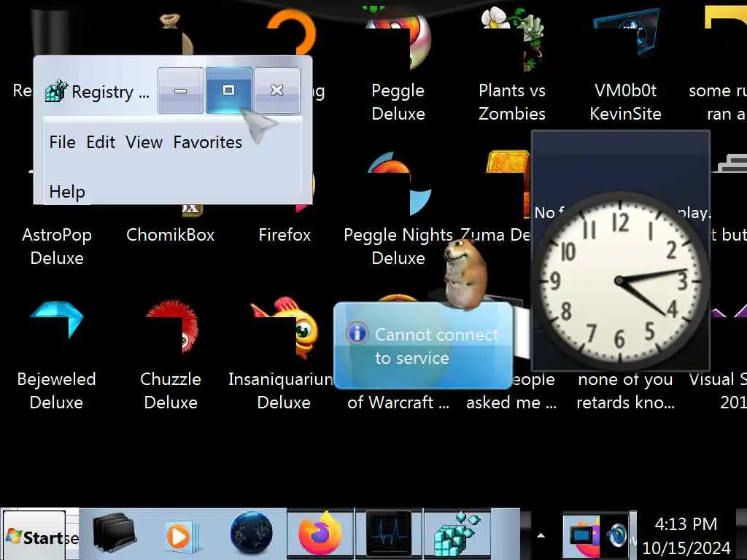
Task: Click the Cannot connect to service notification
Action: click(x=423, y=346)
